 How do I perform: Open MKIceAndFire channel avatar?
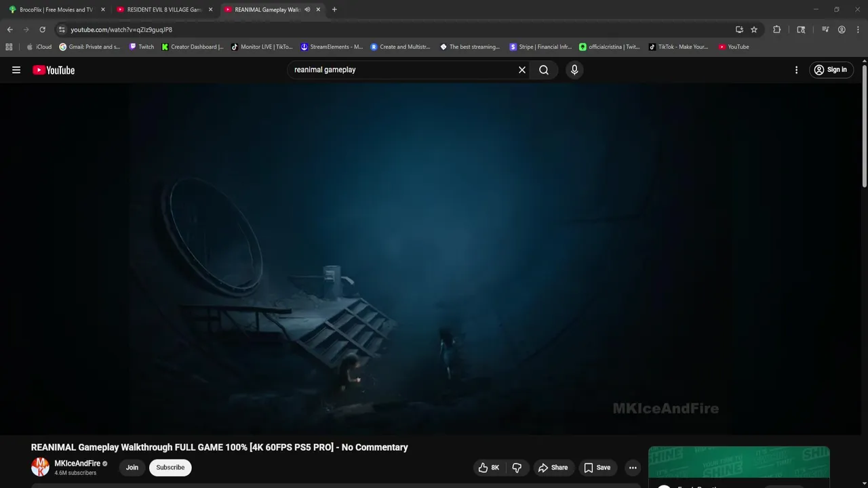(41, 467)
